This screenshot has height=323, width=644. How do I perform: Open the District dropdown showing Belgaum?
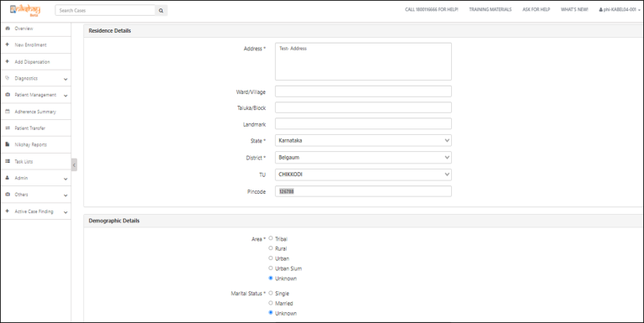tap(363, 158)
